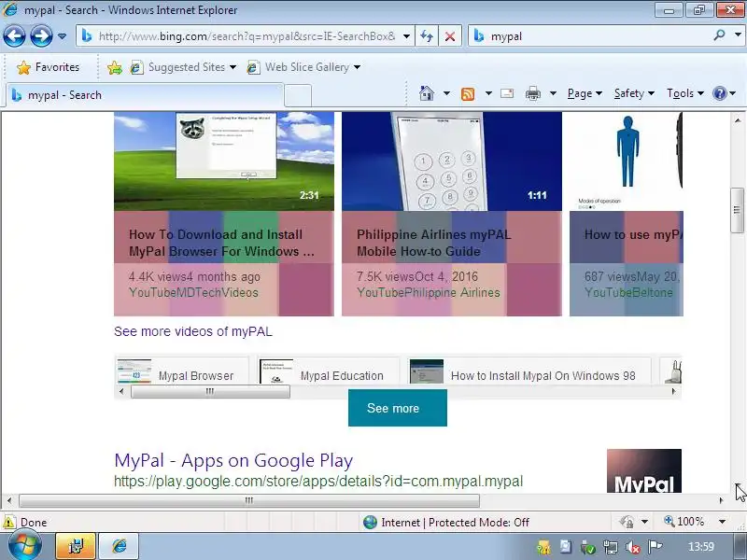Expand the Home button dropdown arrow
This screenshot has height=560, width=747.
click(446, 93)
